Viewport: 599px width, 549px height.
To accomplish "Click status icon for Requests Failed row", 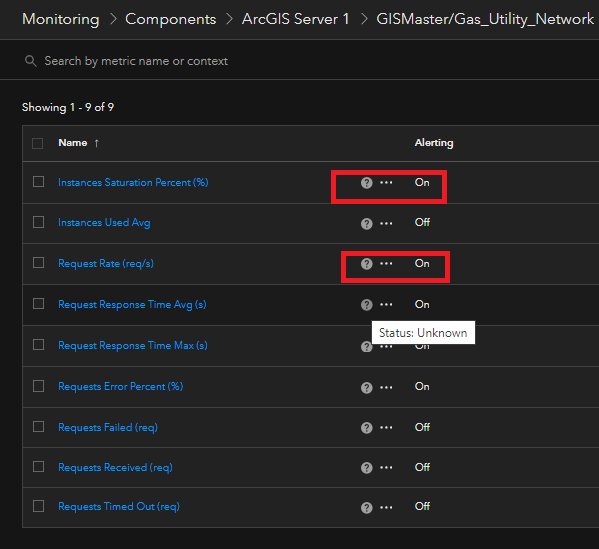I will [x=366, y=428].
